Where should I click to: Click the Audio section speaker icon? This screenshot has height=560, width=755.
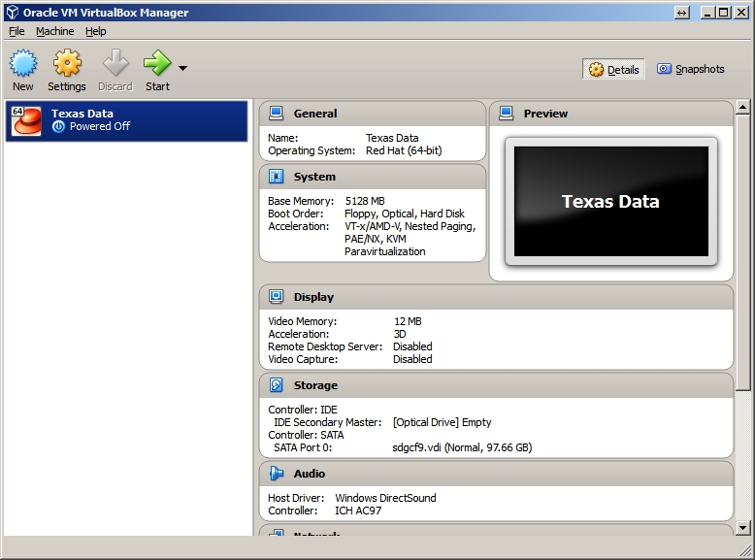276,474
